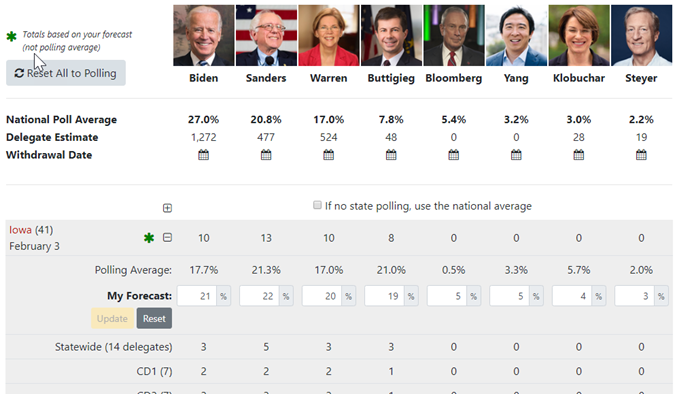The width and height of the screenshot is (675, 394).
Task: Click the gray Reset button for Iowa
Action: click(154, 318)
